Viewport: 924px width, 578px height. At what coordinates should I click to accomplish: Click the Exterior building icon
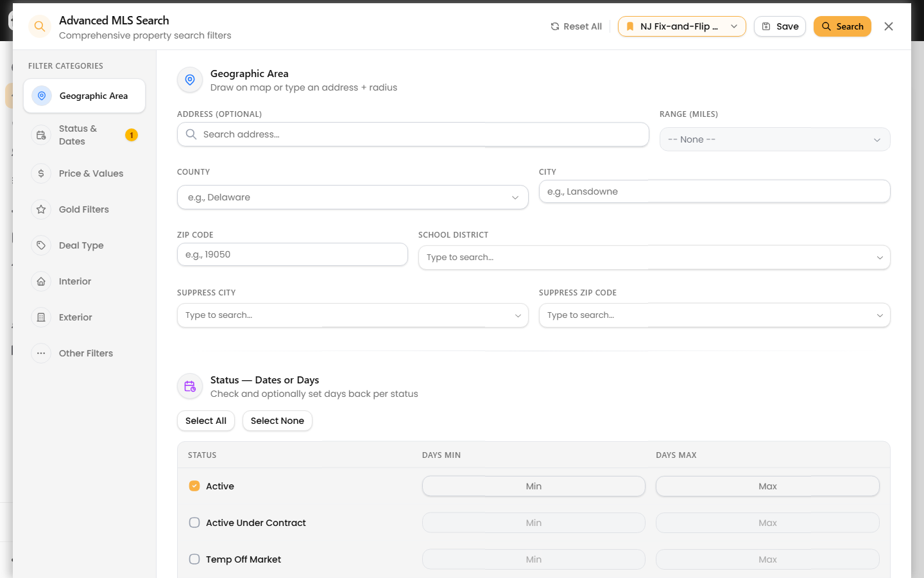coord(41,317)
